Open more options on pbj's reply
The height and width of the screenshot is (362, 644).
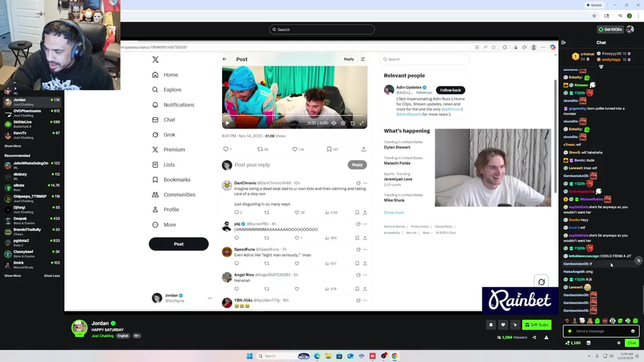point(365,224)
